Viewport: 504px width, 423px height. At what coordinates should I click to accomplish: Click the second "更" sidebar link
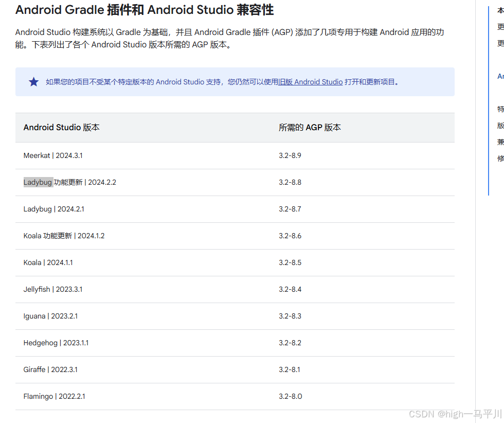pos(499,43)
